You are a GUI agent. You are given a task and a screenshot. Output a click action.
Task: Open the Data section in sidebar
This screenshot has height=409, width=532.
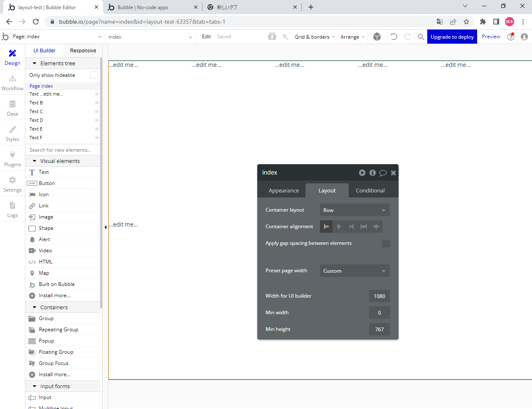coord(12,108)
